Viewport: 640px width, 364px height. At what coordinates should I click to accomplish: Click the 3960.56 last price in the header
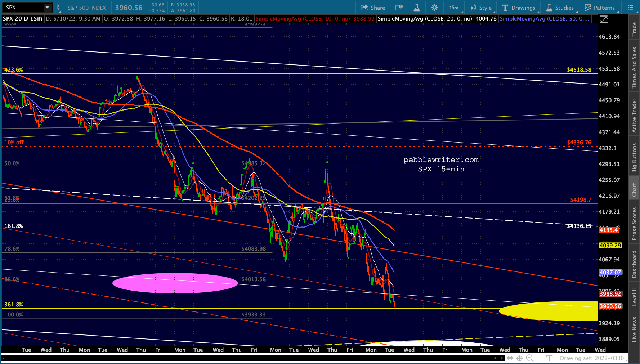(129, 8)
